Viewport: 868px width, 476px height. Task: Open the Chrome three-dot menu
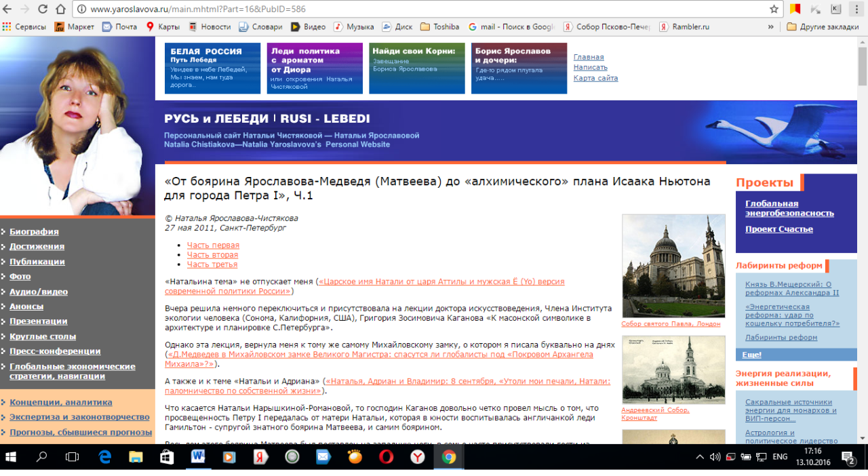857,9
